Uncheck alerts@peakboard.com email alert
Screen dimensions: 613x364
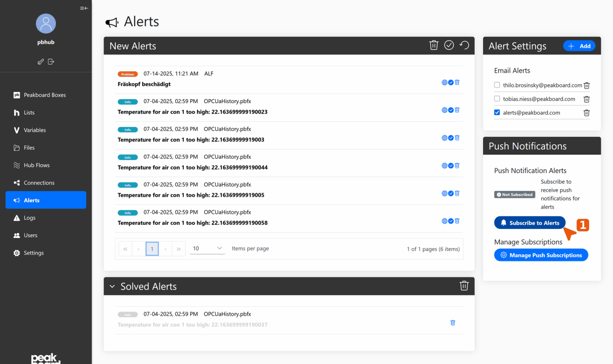click(497, 112)
